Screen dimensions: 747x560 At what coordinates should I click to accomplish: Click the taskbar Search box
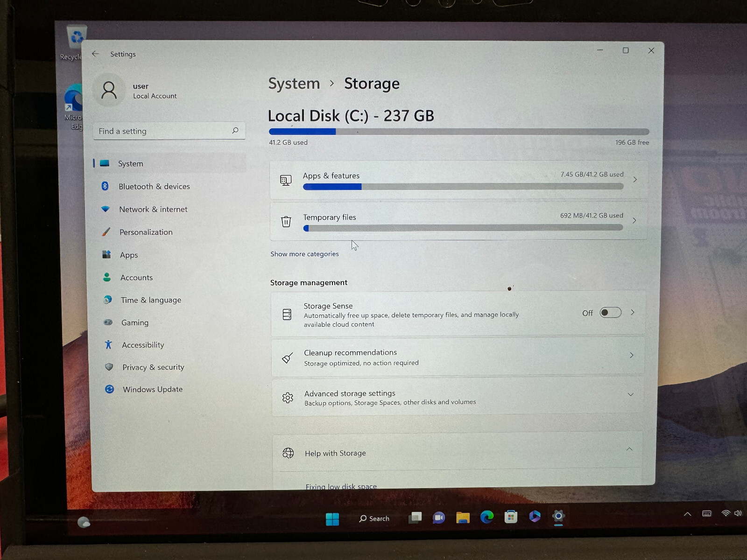pyautogui.click(x=374, y=518)
